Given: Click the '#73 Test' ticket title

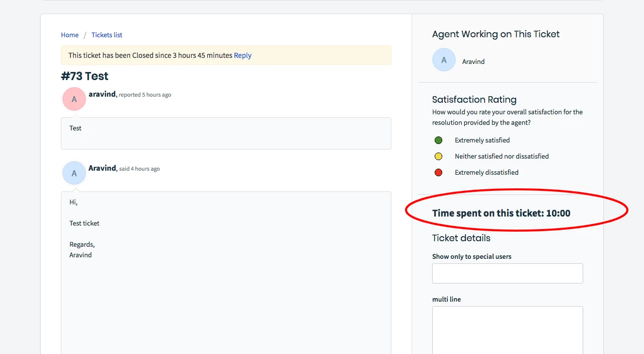Looking at the screenshot, I should point(85,76).
